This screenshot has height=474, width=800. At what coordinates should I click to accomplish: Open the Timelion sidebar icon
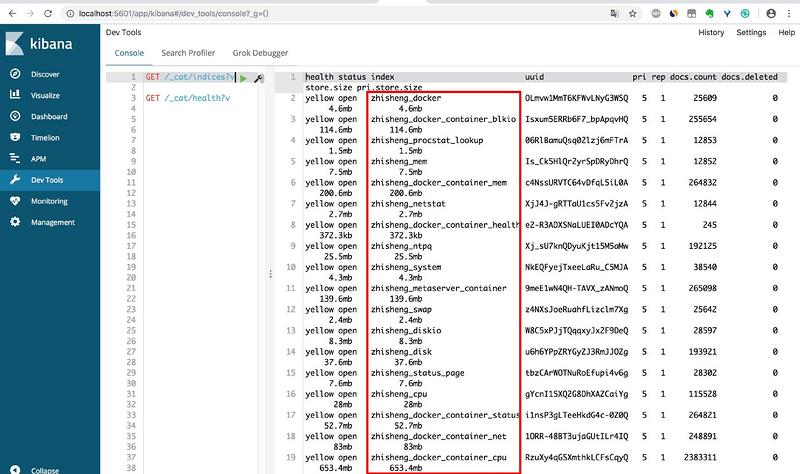pyautogui.click(x=15, y=137)
